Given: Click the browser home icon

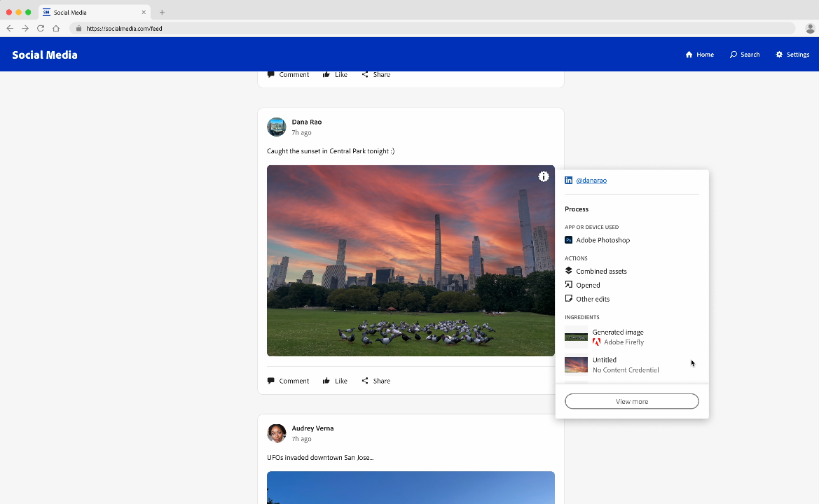Looking at the screenshot, I should tap(56, 28).
